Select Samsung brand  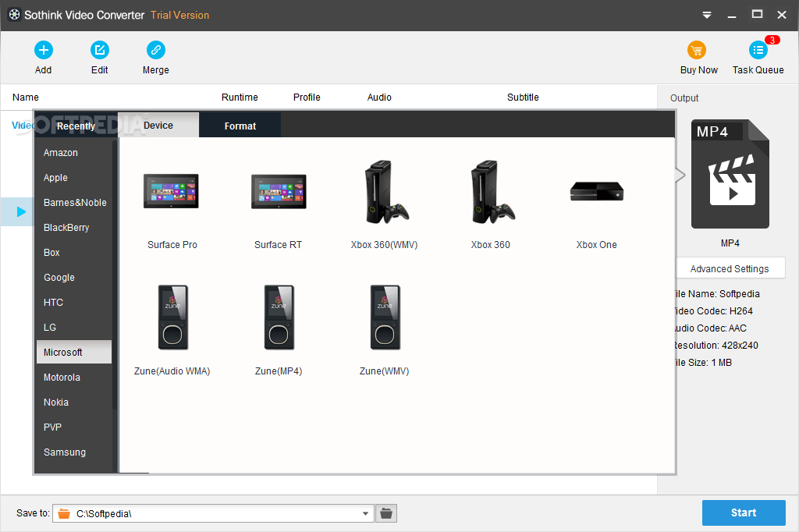tap(74, 452)
